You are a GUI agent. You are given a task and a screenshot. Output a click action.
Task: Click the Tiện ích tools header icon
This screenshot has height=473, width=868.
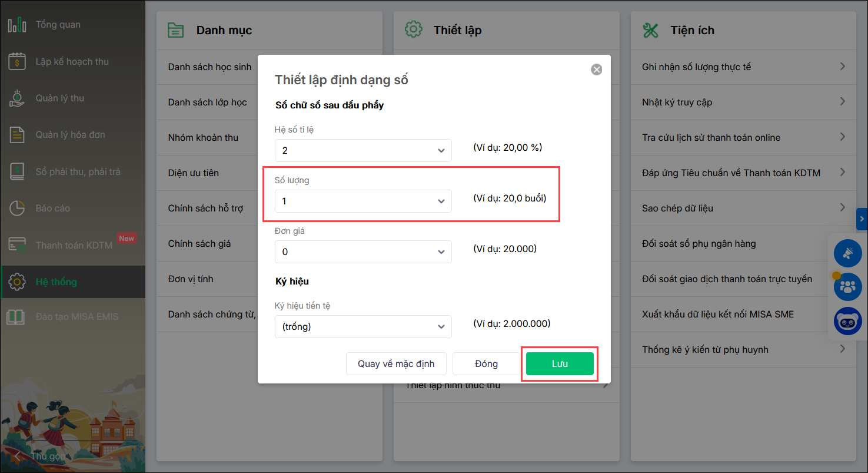(x=651, y=30)
